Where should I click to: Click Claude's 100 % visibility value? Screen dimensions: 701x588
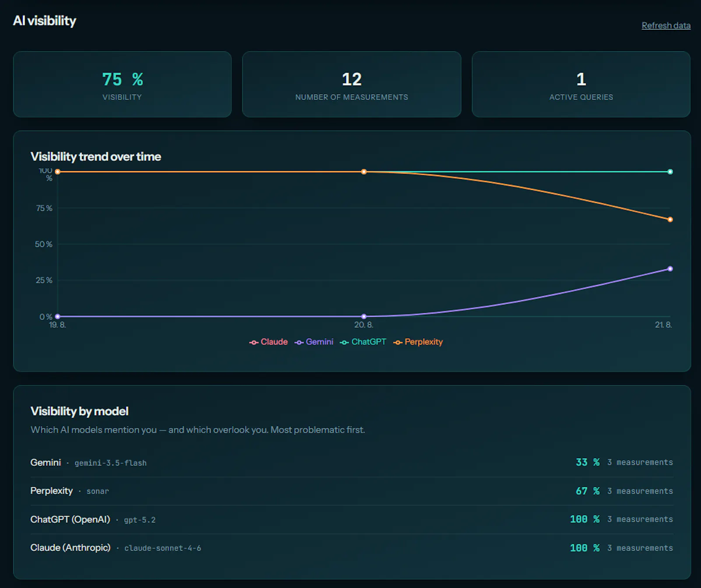coord(585,548)
